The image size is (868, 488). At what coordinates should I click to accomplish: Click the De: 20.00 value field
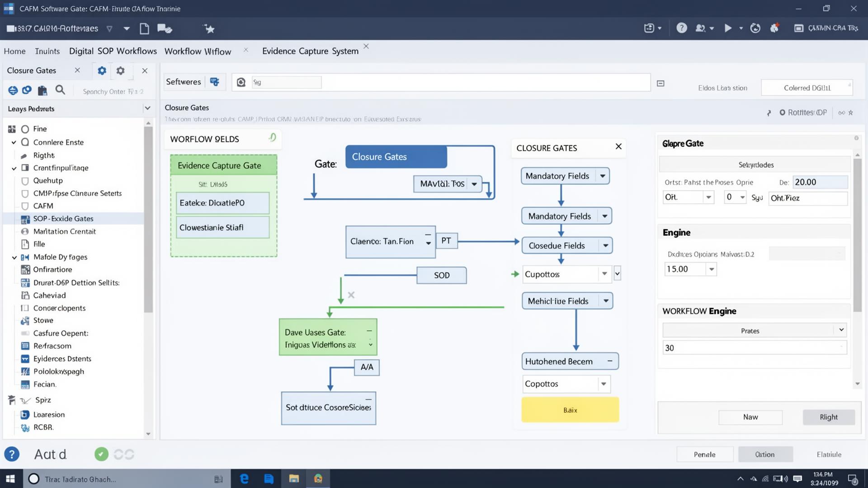click(x=820, y=182)
